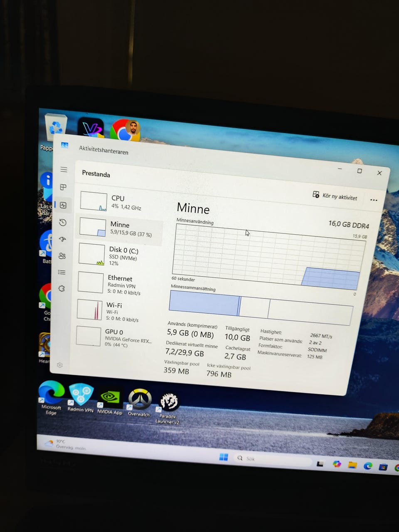The width and height of the screenshot is (399, 532).
Task: Launch Copilot from the taskbar
Action: pyautogui.click(x=337, y=464)
